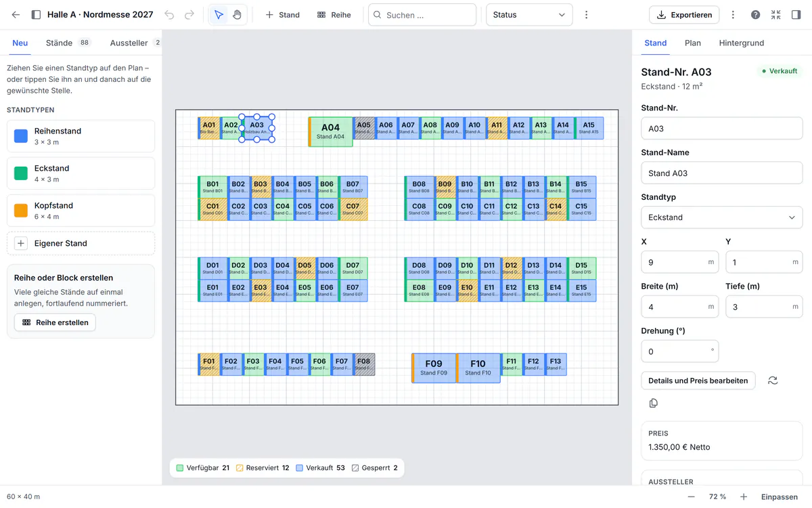Open the Hintergrund tab

tap(741, 43)
